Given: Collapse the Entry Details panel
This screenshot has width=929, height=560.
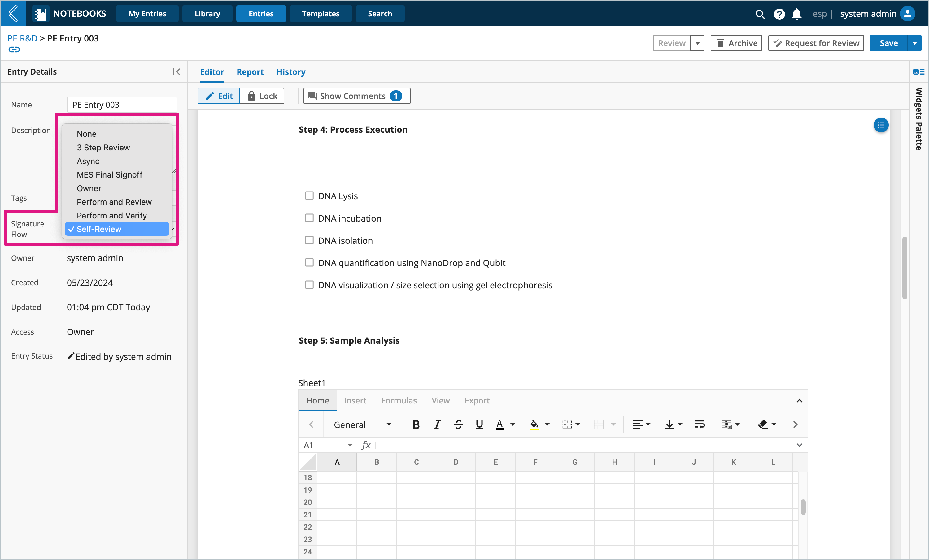Looking at the screenshot, I should tap(176, 71).
